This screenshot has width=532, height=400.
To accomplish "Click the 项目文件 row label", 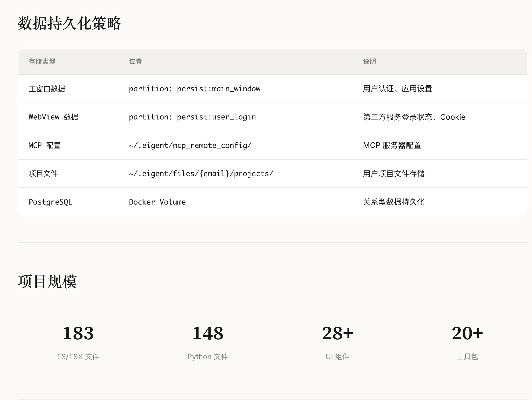I will click(43, 174).
